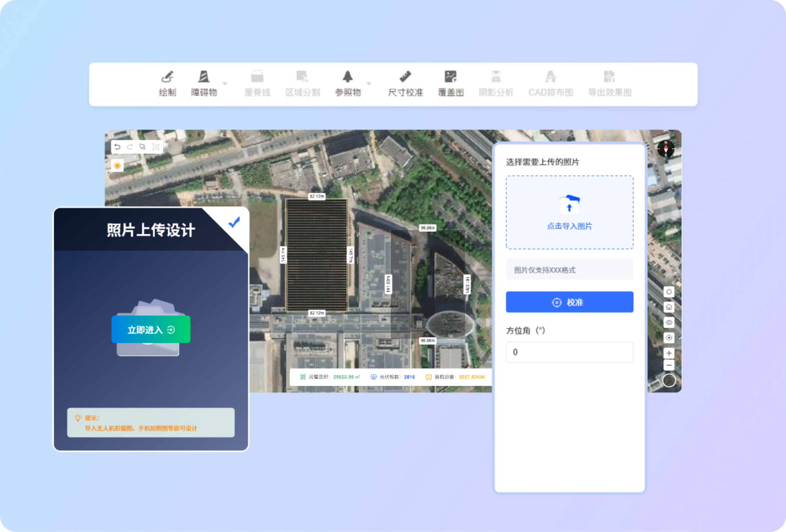Click the 障碍物 obstacle cone icon
The image size is (786, 532).
(x=204, y=77)
